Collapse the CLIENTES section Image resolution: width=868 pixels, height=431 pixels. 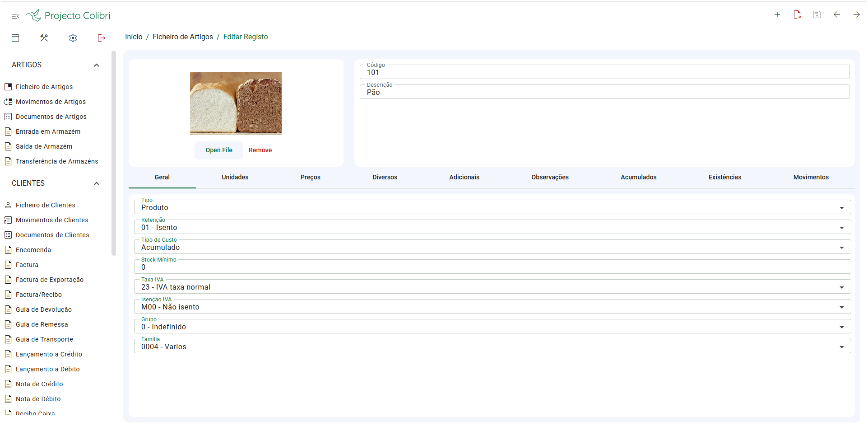click(x=96, y=183)
